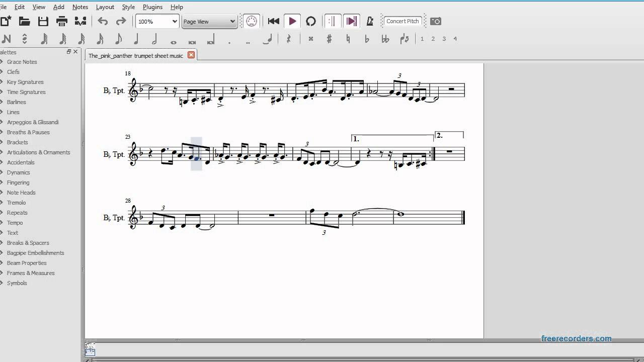Click the navigator page thumbnail
Screen dimensions: 644x362
click(90, 349)
